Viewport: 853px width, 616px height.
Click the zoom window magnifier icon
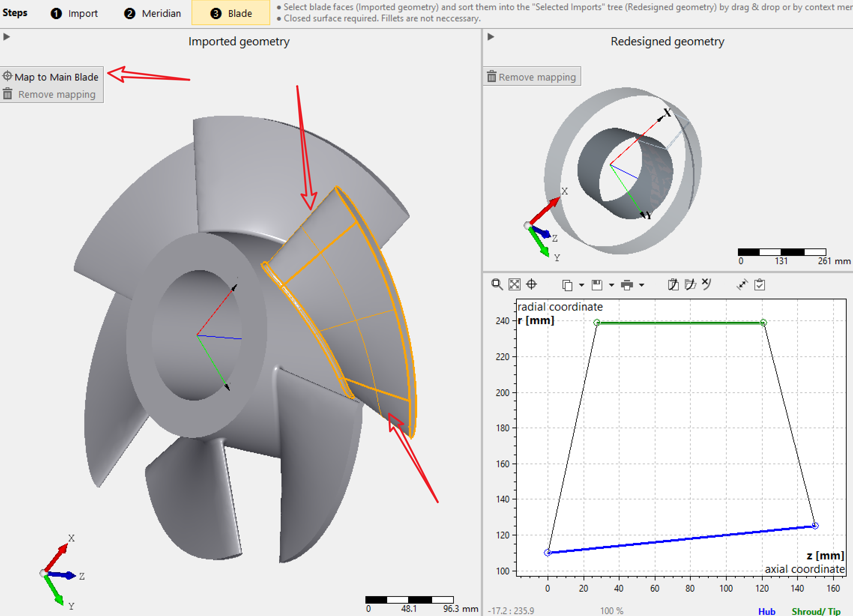[x=497, y=284]
